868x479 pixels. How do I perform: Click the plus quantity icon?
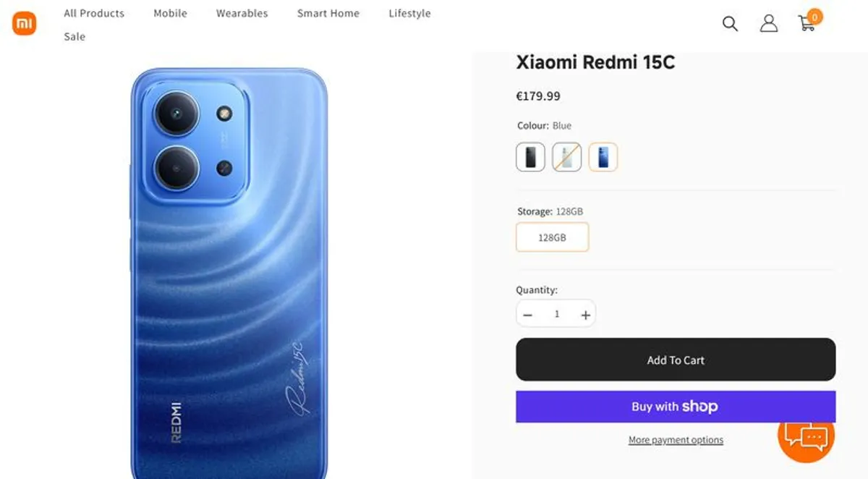[585, 313]
